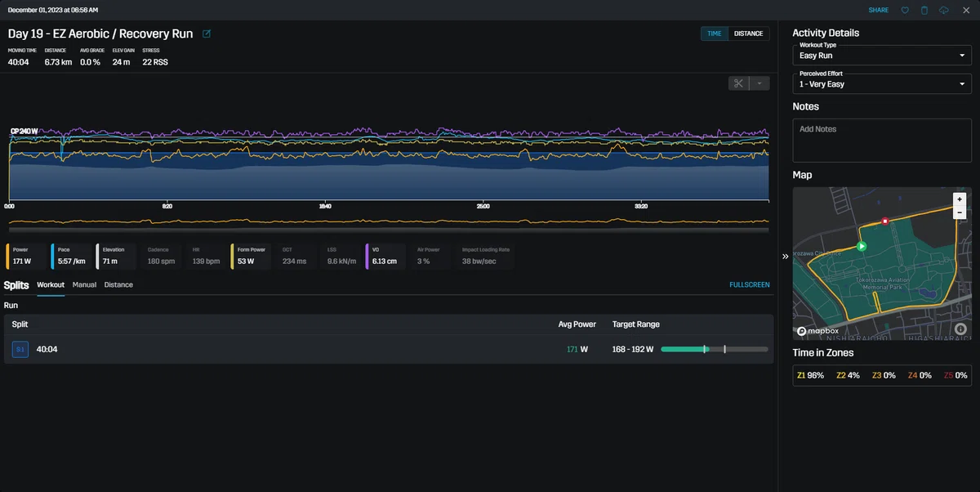The width and height of the screenshot is (980, 492).
Task: Zoom out on the map
Action: (x=960, y=212)
